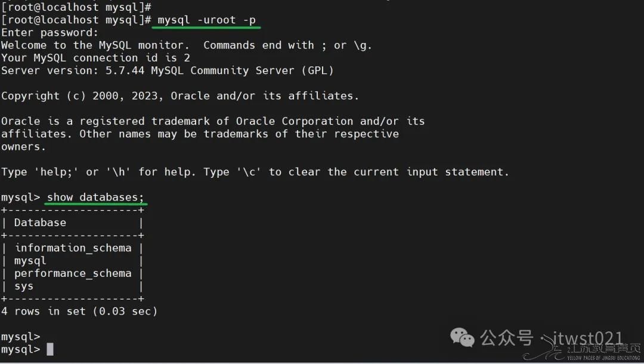644x364 pixels.
Task: Select the "information_schema" database row
Action: [x=73, y=248]
